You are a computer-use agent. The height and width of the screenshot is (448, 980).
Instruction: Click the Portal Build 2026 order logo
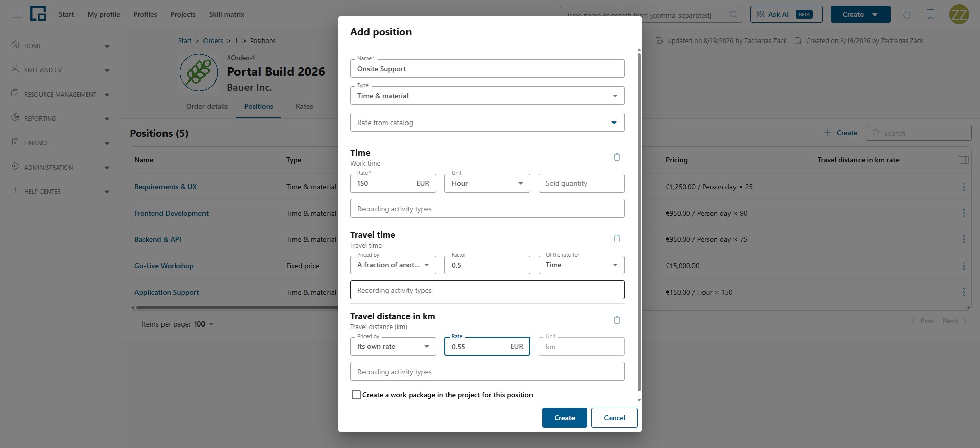[199, 72]
